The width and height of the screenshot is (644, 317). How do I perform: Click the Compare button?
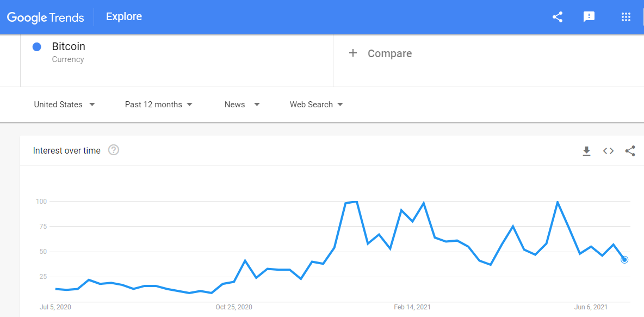coord(380,53)
